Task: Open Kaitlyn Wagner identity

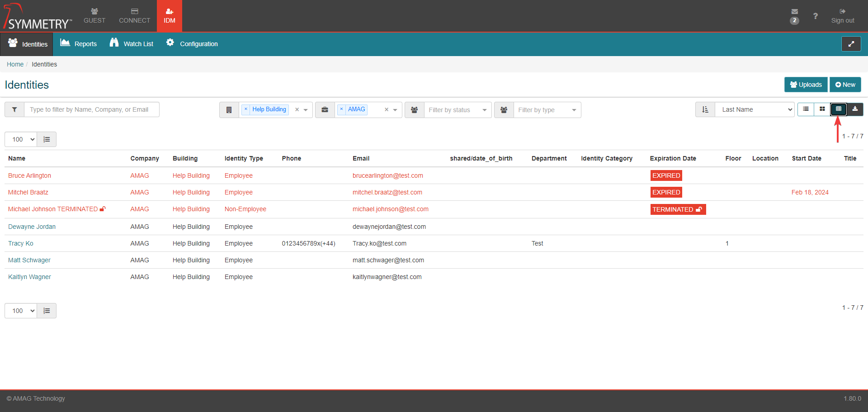Action: pos(29,277)
